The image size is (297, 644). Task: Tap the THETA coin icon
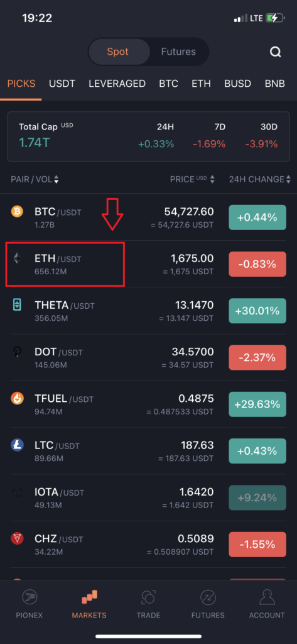(x=17, y=305)
